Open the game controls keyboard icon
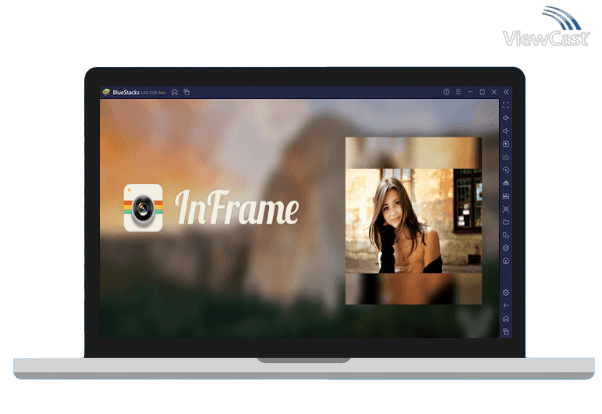The height and width of the screenshot is (414, 602). tap(506, 157)
